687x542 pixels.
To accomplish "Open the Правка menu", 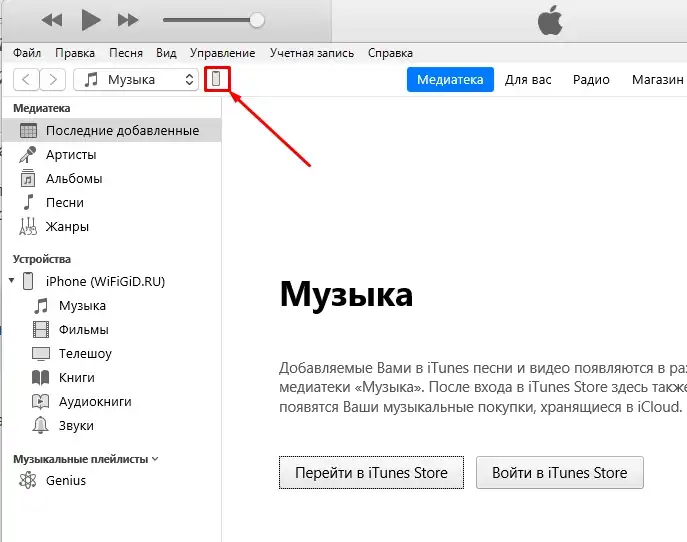I will [x=75, y=53].
